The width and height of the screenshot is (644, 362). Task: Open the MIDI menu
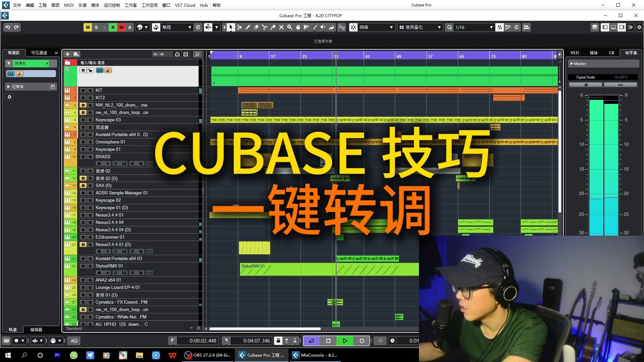[69, 5]
